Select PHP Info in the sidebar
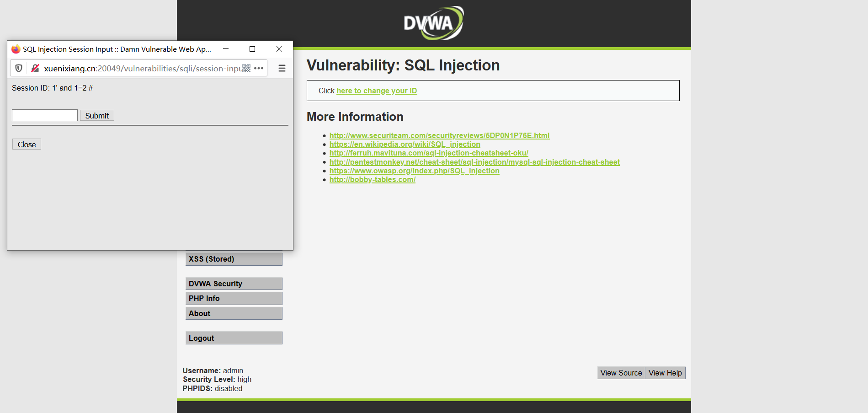 tap(234, 298)
